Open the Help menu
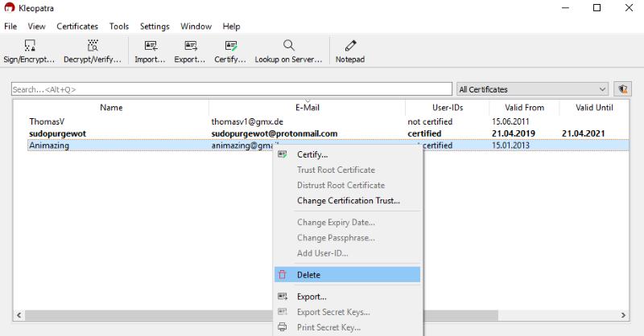Image resolution: width=644 pixels, height=336 pixels. pos(231,27)
